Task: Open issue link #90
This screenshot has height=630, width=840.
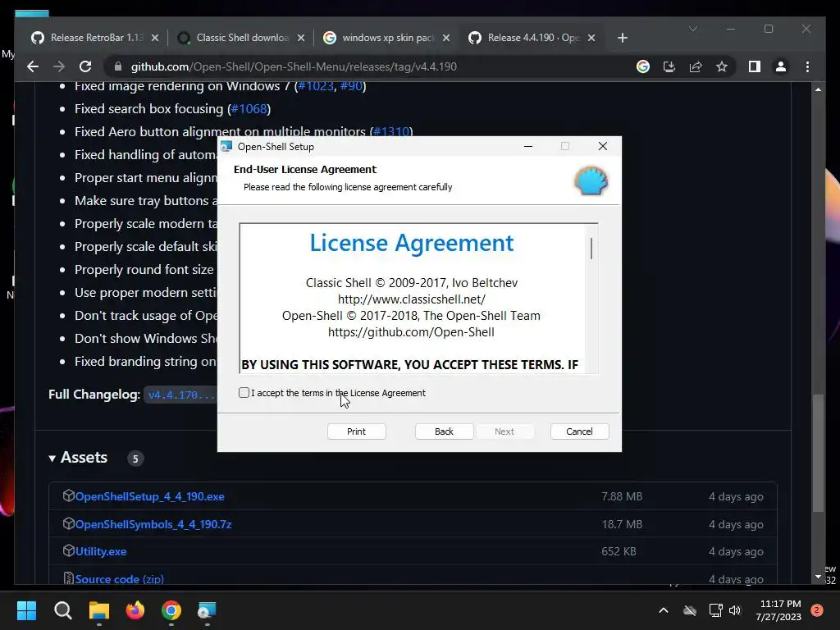Action: coord(351,86)
